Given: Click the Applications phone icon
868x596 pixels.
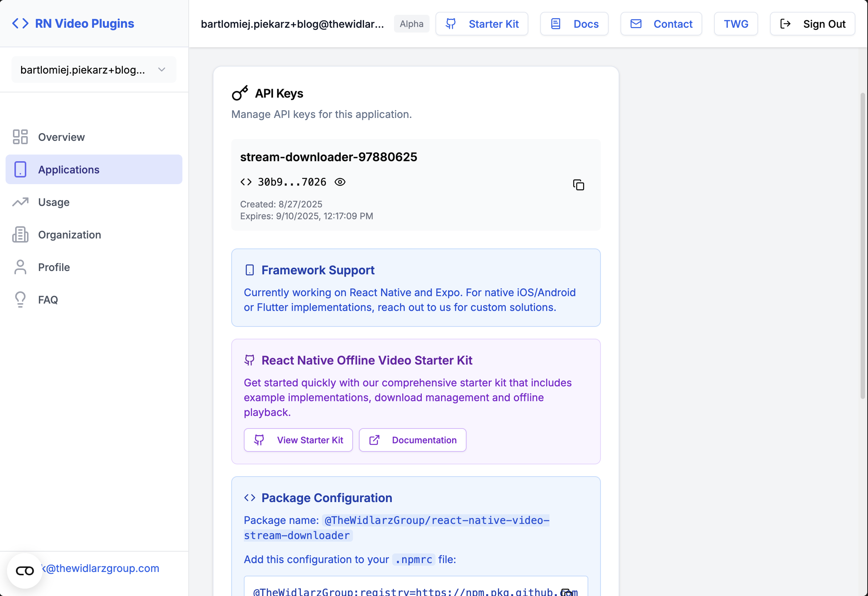Looking at the screenshot, I should [x=20, y=170].
